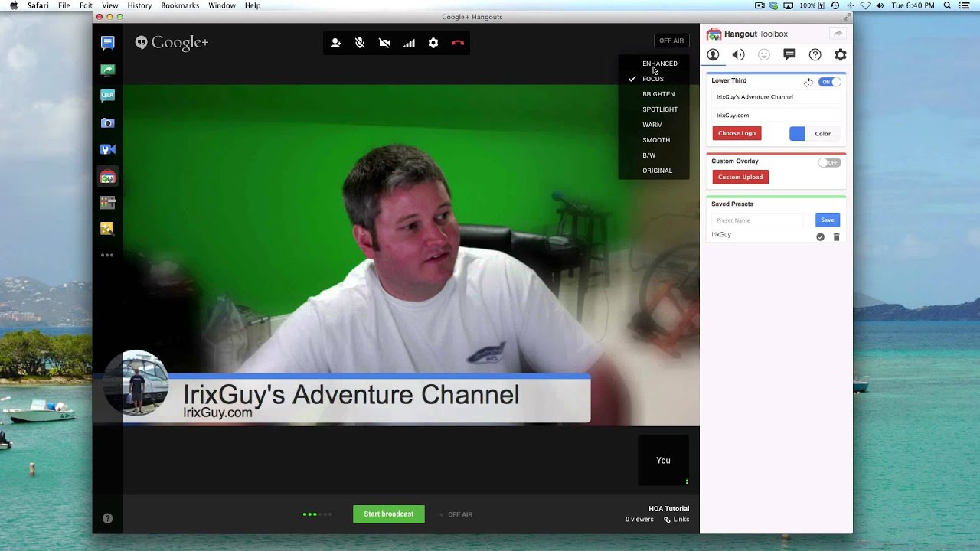Screen dimensions: 980x551
Task: Select the Hangout Toolbox sidebar icon
Action: click(x=107, y=177)
